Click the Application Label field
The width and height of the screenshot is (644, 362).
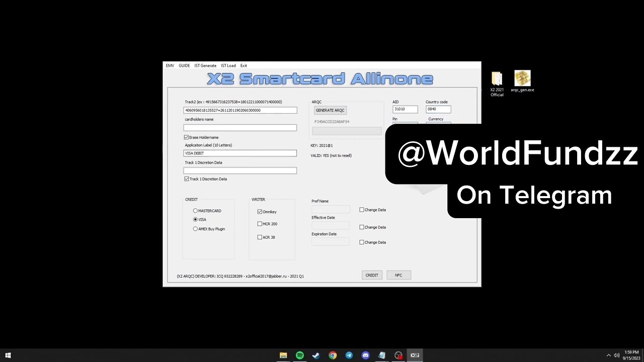click(x=240, y=153)
